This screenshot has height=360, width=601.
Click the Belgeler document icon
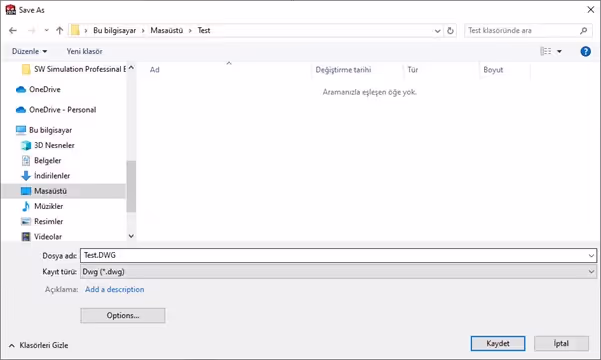26,161
